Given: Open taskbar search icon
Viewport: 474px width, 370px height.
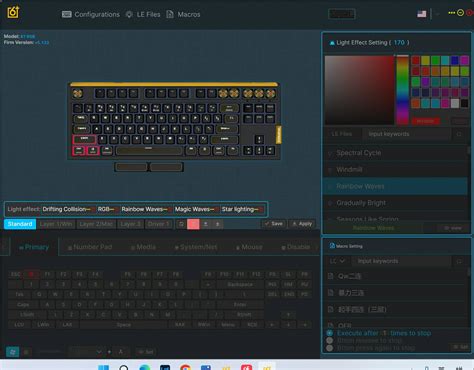Looking at the screenshot, I should pyautogui.click(x=124, y=367).
